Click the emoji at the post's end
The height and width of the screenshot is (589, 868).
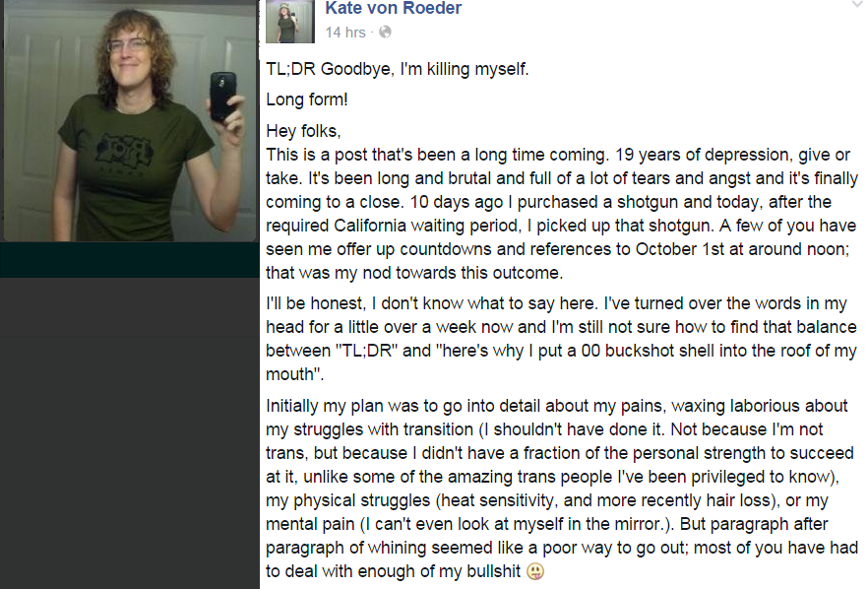coord(535,570)
